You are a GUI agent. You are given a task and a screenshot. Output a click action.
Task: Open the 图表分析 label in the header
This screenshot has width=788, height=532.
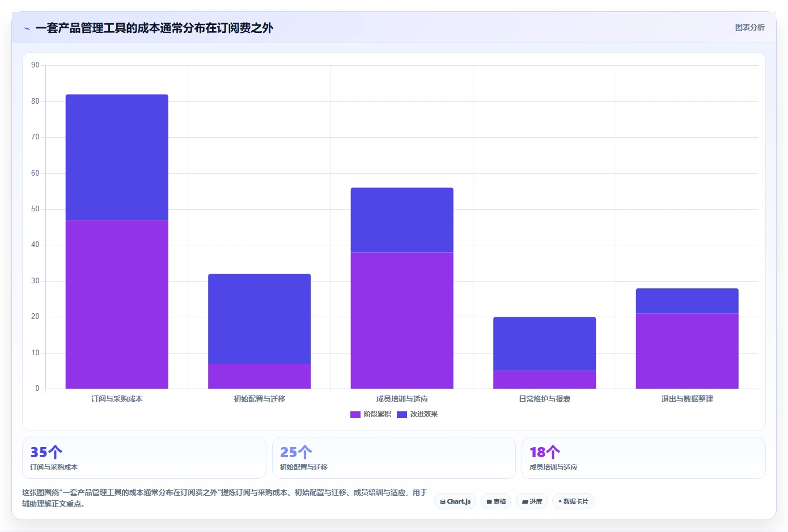(749, 27)
